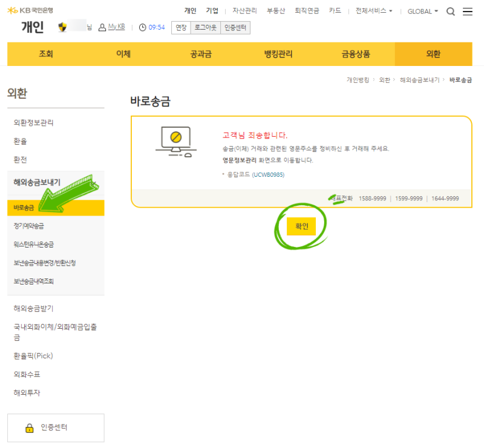Click the 인증센터 button near logout

[235, 28]
